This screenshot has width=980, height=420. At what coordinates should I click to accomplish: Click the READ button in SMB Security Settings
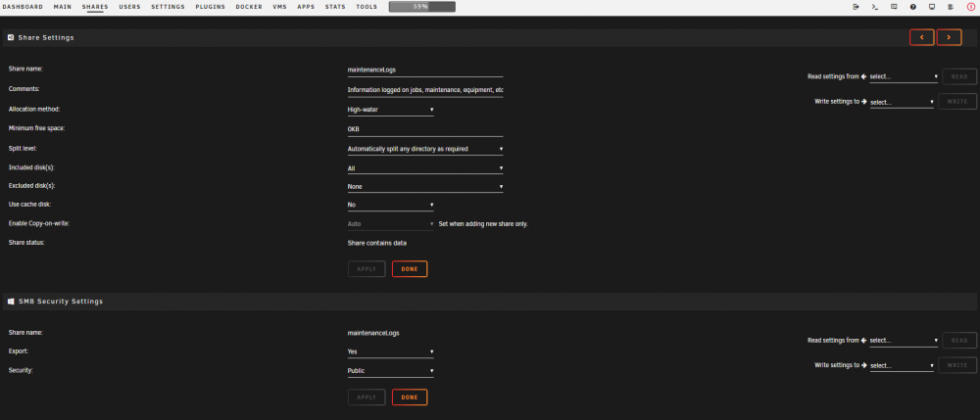pyautogui.click(x=959, y=340)
